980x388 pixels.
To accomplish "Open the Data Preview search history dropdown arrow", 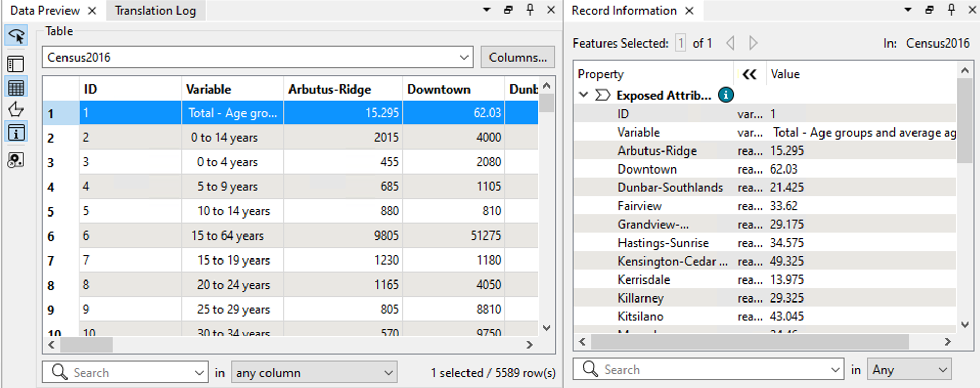I will tap(199, 373).
